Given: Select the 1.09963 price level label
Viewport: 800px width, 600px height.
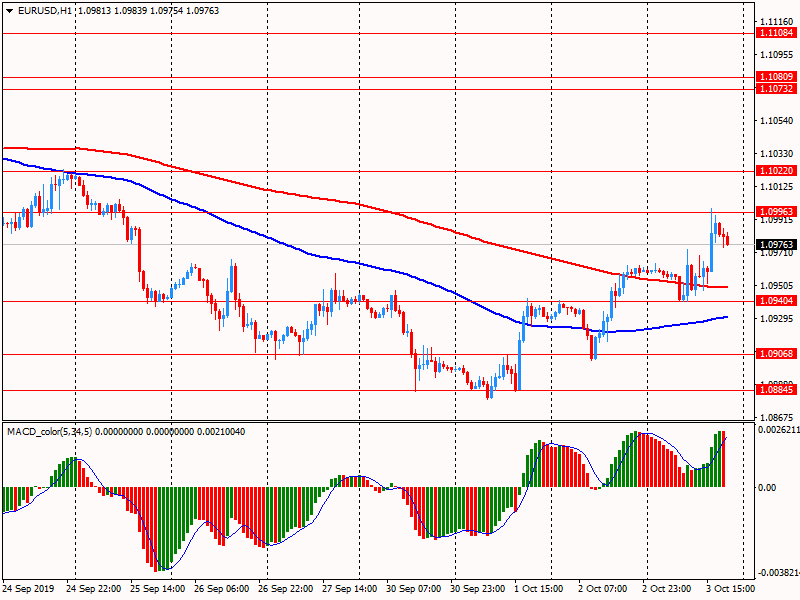Looking at the screenshot, I should click(777, 212).
